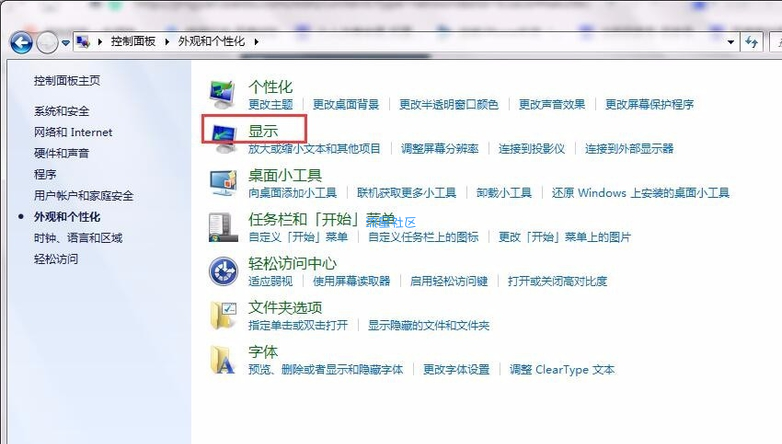The width and height of the screenshot is (782, 444).
Task: Click the Back navigation arrow button
Action: click(x=21, y=43)
